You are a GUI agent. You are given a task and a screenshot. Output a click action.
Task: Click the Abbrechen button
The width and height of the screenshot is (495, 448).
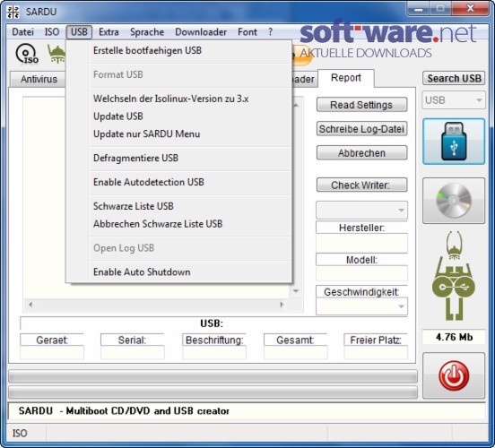point(361,153)
